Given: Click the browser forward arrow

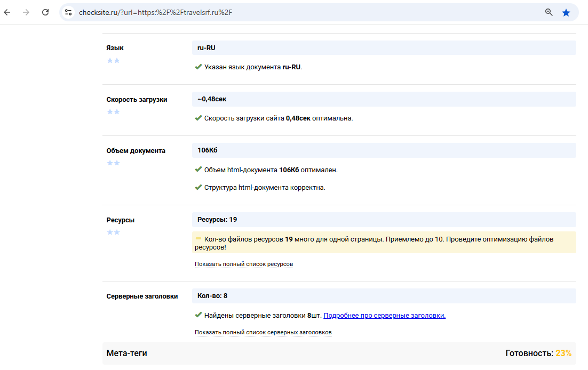Looking at the screenshot, I should [26, 12].
